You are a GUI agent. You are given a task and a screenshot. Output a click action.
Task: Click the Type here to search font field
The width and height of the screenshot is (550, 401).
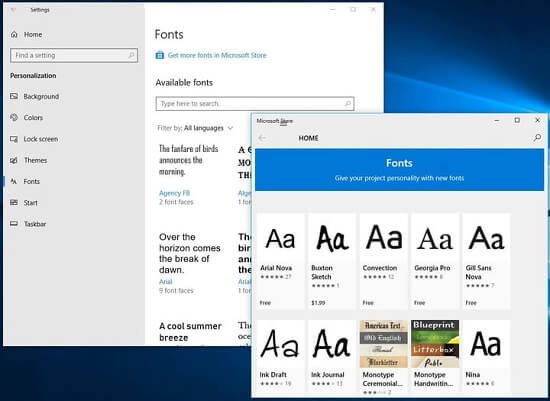point(255,103)
